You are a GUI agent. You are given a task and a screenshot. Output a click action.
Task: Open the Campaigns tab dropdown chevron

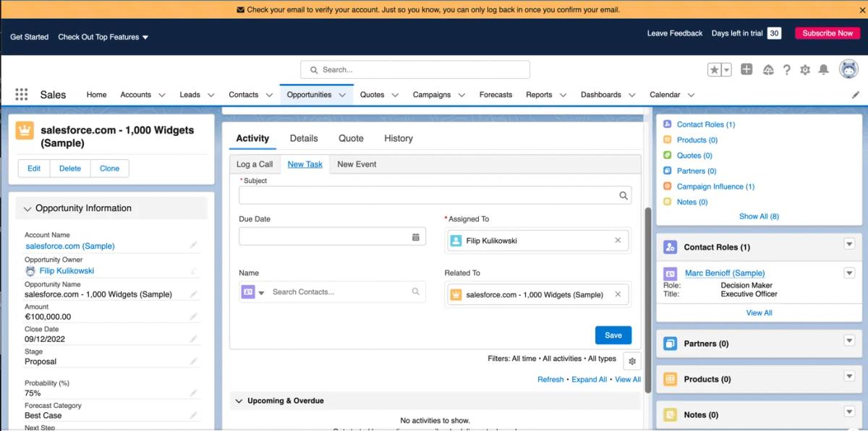461,95
